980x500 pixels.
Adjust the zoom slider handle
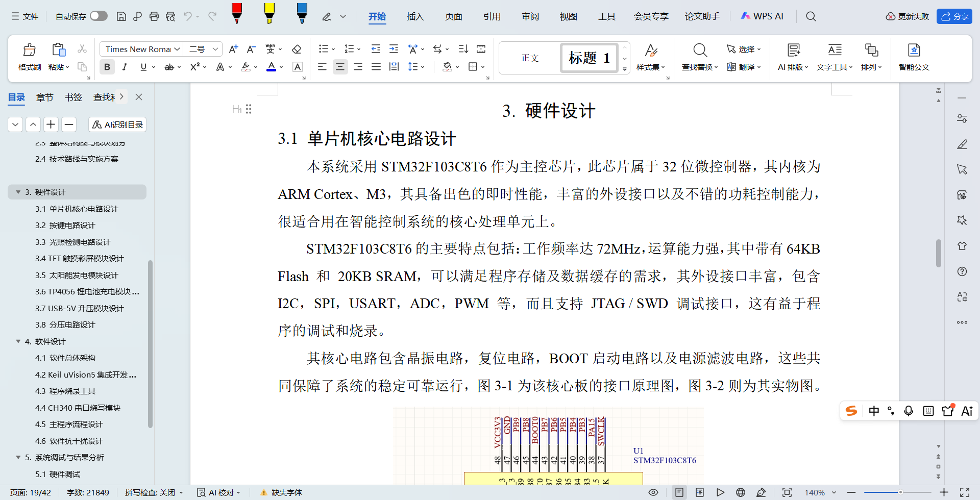pyautogui.click(x=900, y=492)
